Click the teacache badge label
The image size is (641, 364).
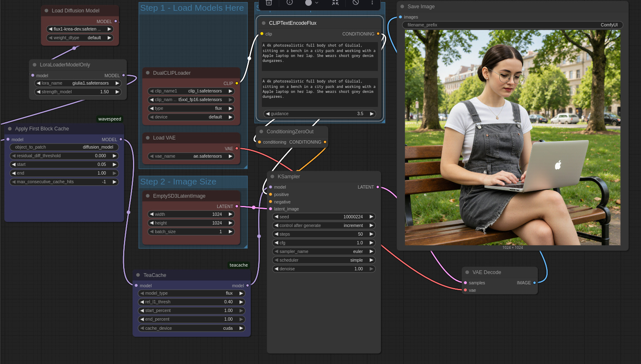click(x=239, y=265)
